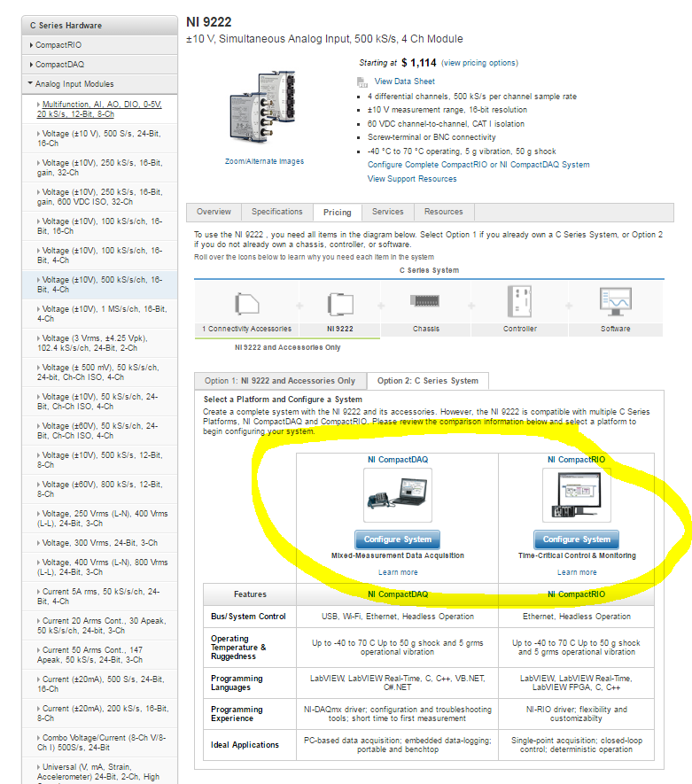Select Voltage (±10V) 50 kS/s/ch 24-Bit entry
The width and height of the screenshot is (692, 784).
coord(99,401)
